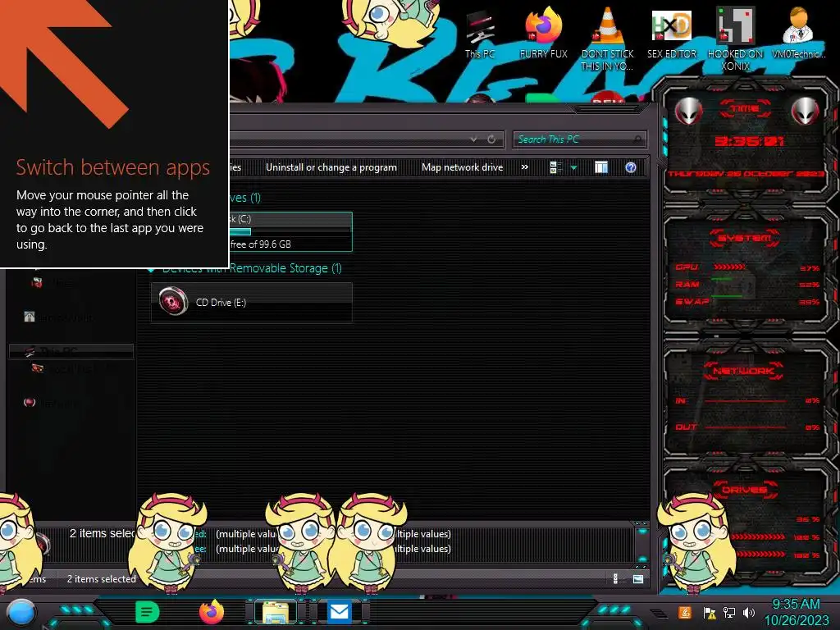Click the Thursday 26 October date on the widget
The height and width of the screenshot is (630, 840).
[746, 174]
